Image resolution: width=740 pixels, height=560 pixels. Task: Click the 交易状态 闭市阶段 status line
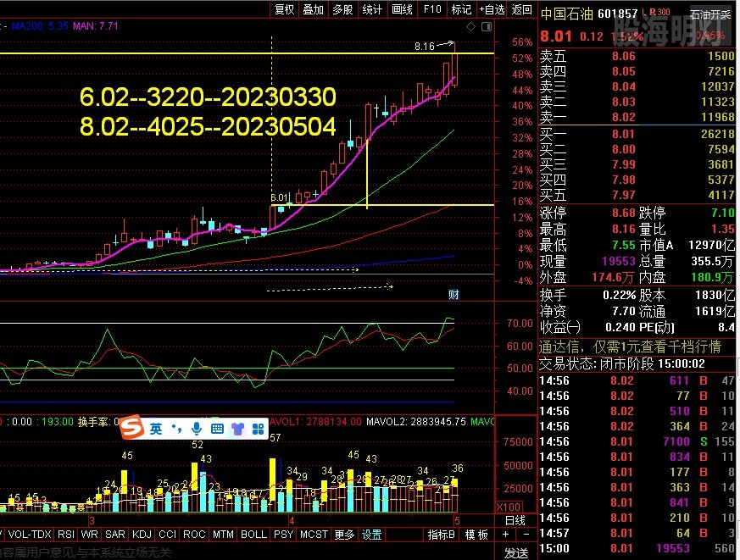click(x=622, y=363)
